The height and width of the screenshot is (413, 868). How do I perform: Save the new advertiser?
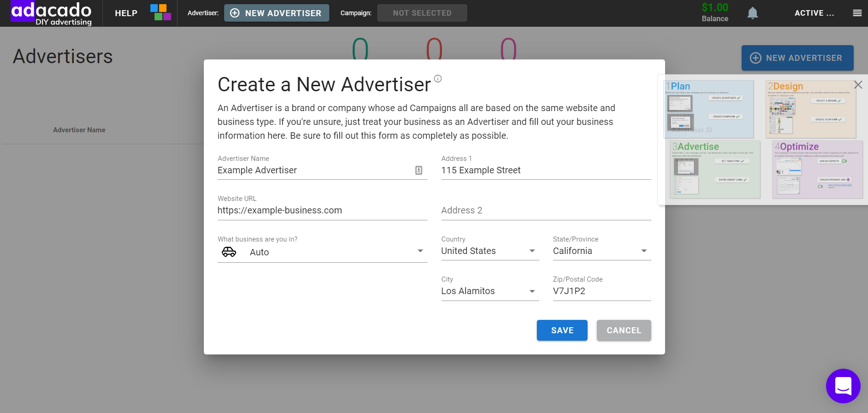click(x=562, y=330)
